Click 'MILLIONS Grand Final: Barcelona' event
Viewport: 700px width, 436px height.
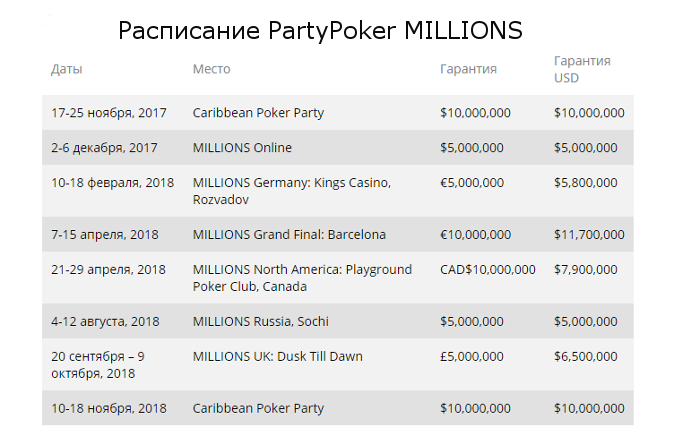[x=289, y=235]
